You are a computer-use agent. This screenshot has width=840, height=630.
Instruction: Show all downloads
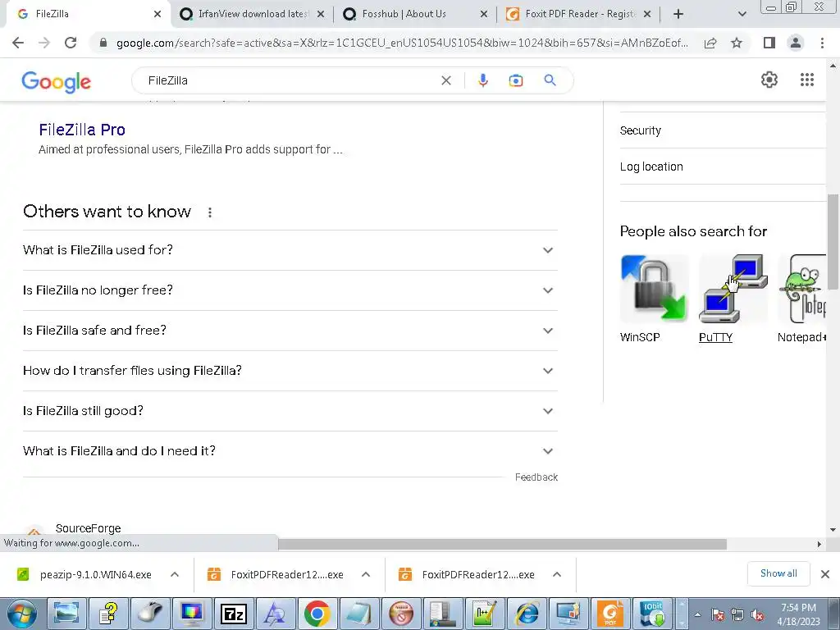coord(778,573)
